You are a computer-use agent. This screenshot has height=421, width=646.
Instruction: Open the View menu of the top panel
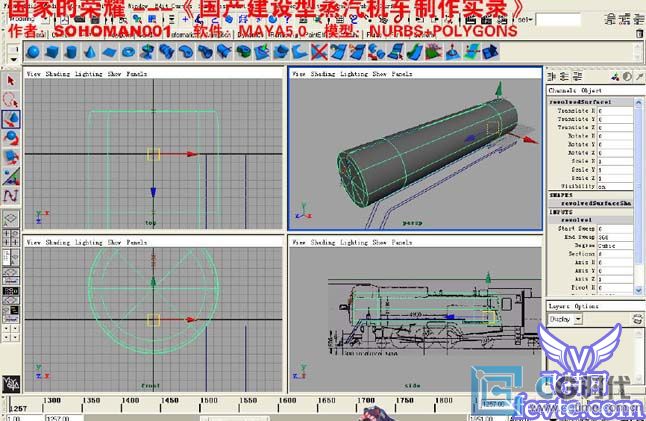[x=33, y=74]
